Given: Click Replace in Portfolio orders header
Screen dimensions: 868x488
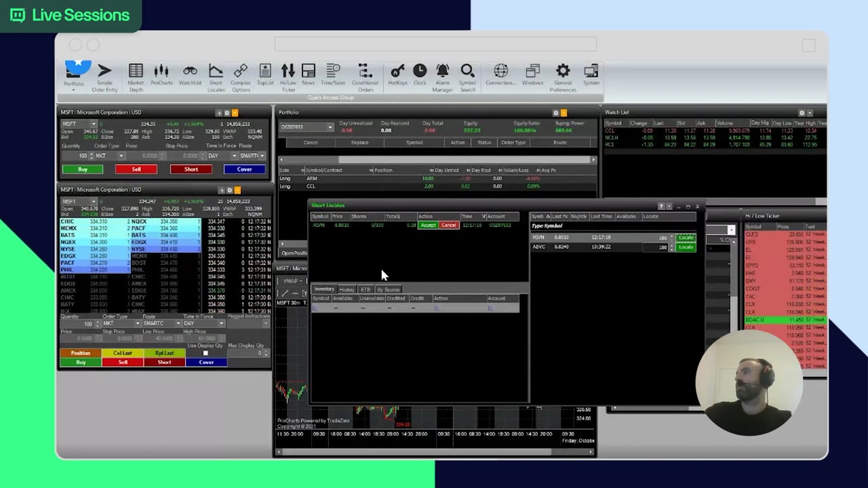Looking at the screenshot, I should coord(360,142).
